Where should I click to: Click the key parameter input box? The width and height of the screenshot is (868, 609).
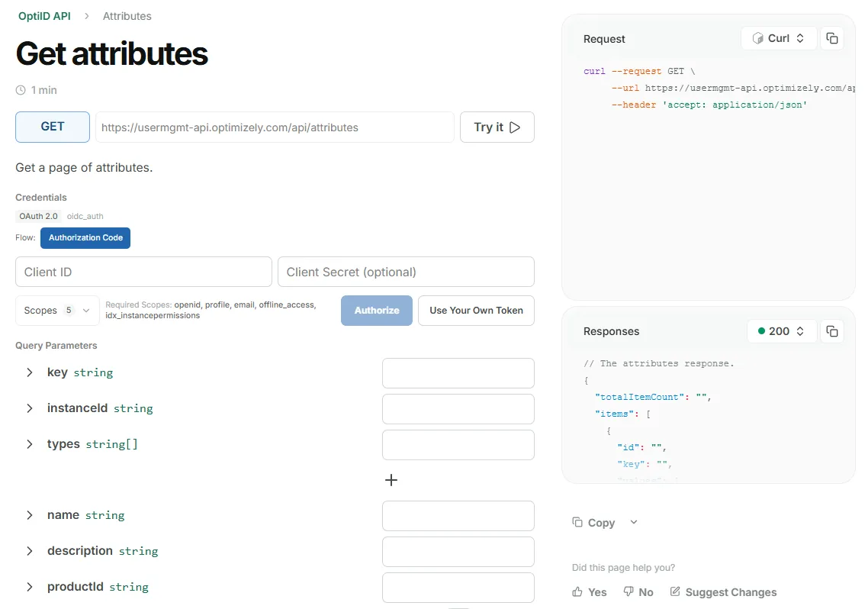(458, 373)
